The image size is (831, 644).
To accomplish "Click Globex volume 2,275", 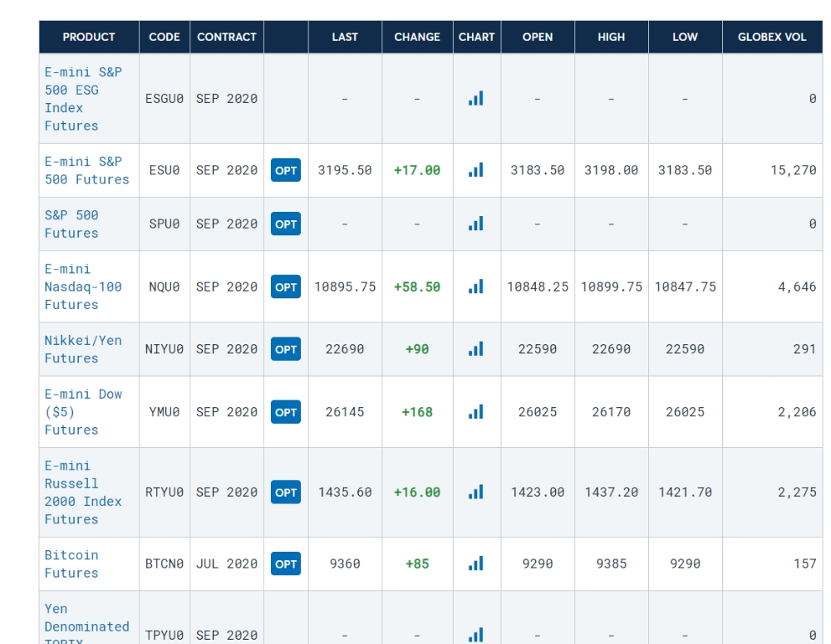I will [x=797, y=492].
